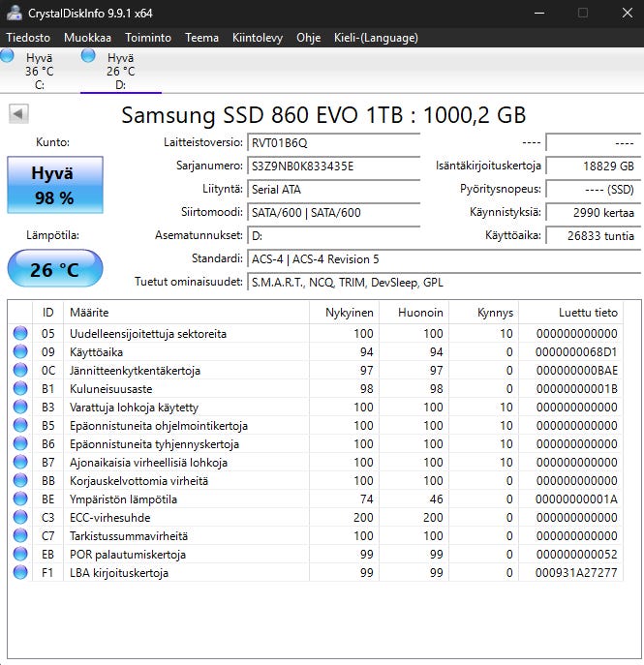Open the Tiedosto menu
The height and width of the screenshot is (665, 644).
28,38
